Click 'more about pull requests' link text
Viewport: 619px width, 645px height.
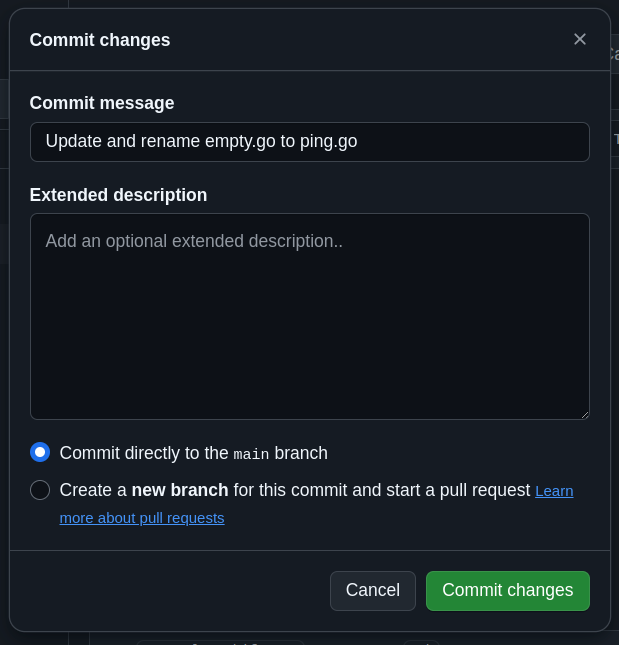point(142,518)
